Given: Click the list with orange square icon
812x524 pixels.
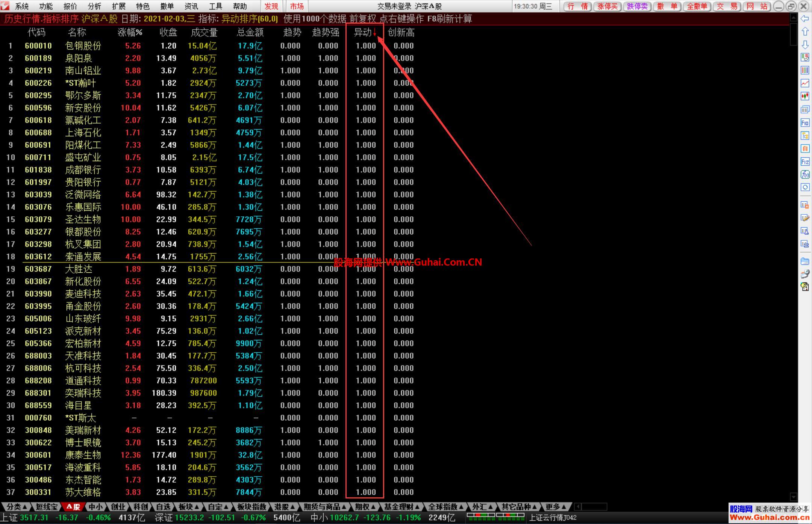Looking at the screenshot, I should (x=805, y=205).
